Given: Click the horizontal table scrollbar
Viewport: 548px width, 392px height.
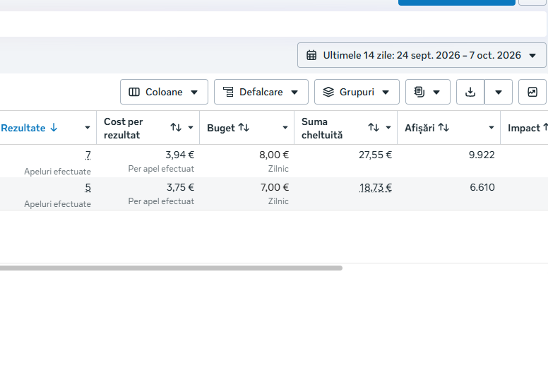Looking at the screenshot, I should (171, 268).
